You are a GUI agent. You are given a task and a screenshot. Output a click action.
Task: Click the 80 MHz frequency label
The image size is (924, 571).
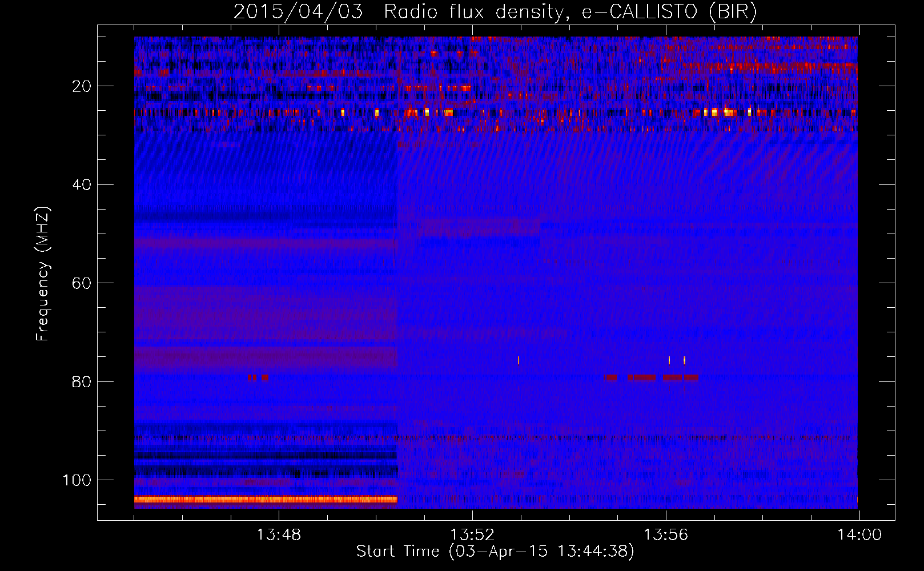click(82, 382)
